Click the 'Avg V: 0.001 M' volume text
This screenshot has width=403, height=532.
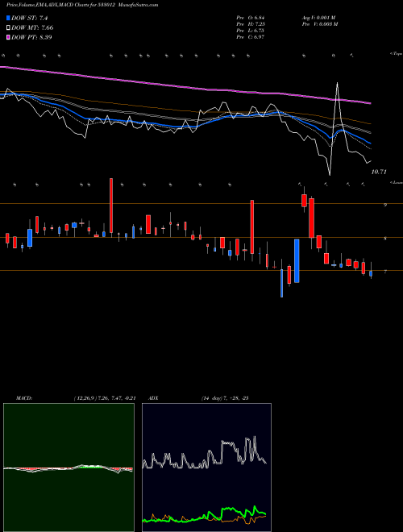318,18
